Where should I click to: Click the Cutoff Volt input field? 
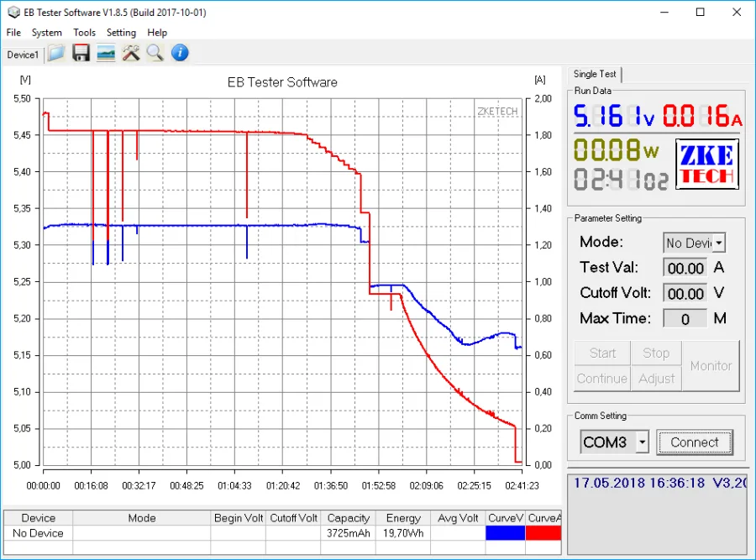coord(685,293)
